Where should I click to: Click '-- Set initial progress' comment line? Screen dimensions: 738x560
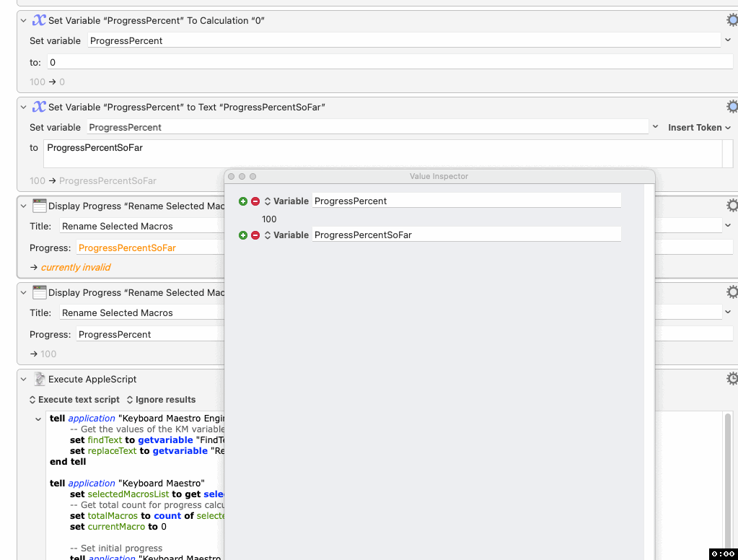[116, 548]
